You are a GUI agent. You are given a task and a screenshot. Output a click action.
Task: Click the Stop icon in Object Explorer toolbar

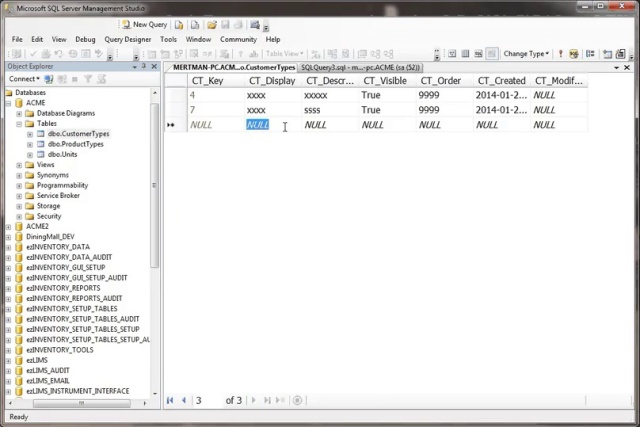click(x=75, y=79)
